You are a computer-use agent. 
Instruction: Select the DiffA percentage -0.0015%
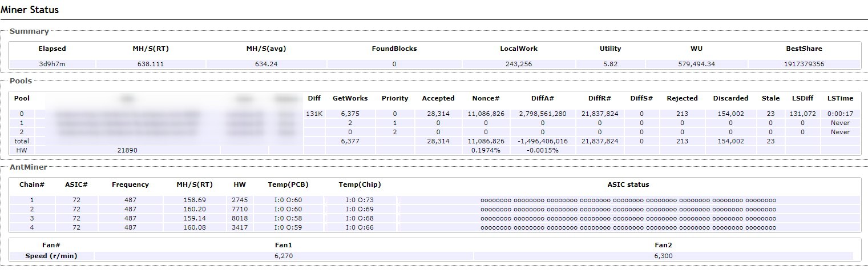pos(542,150)
